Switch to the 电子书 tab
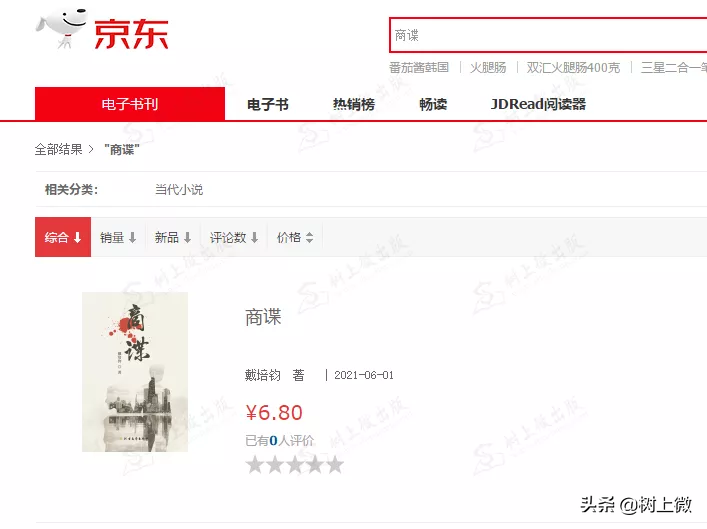 pos(268,105)
